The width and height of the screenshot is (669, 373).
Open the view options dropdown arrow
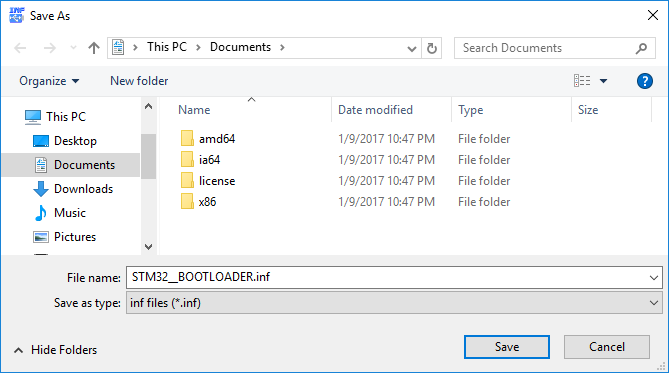coord(603,81)
